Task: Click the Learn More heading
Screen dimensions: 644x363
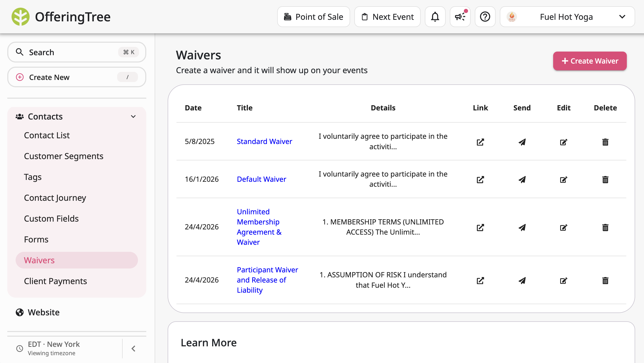Action: pos(209,342)
